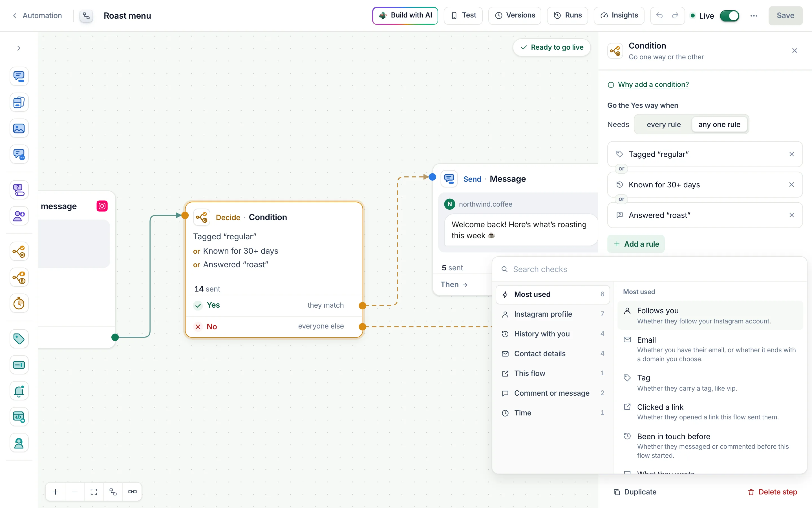Image resolution: width=812 pixels, height=508 pixels.
Task: Open Versions history
Action: tap(515, 16)
